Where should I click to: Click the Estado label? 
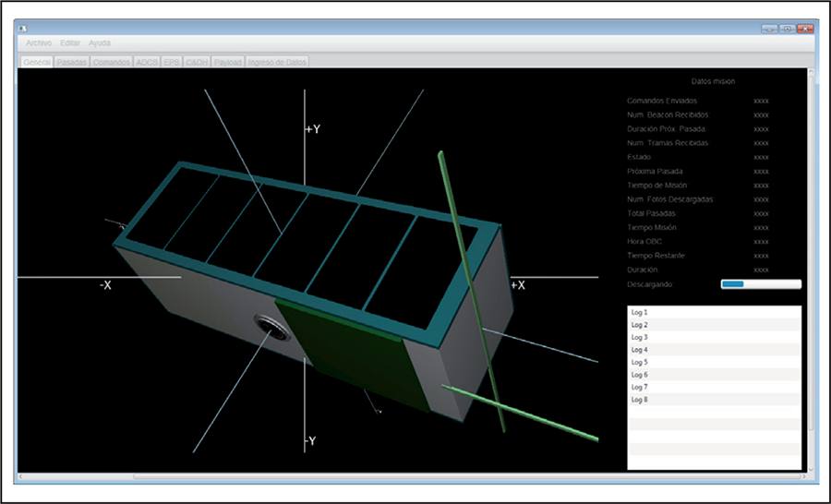pos(639,157)
